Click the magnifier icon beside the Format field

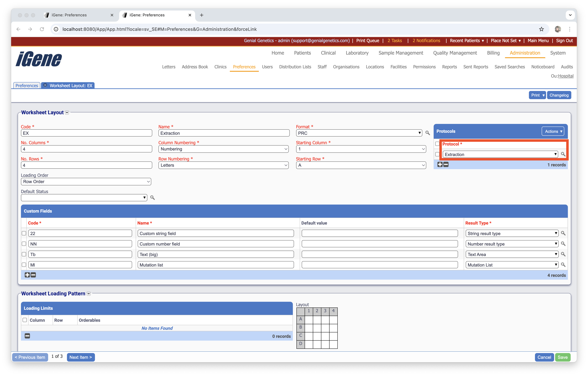(428, 133)
